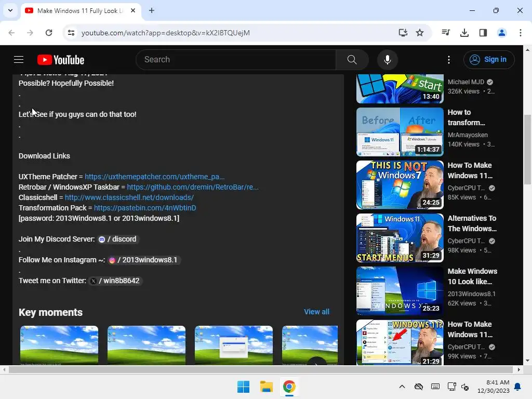
Task: Open 'THIS IS NOT Windows 7' thumbnail
Action: 400,185
